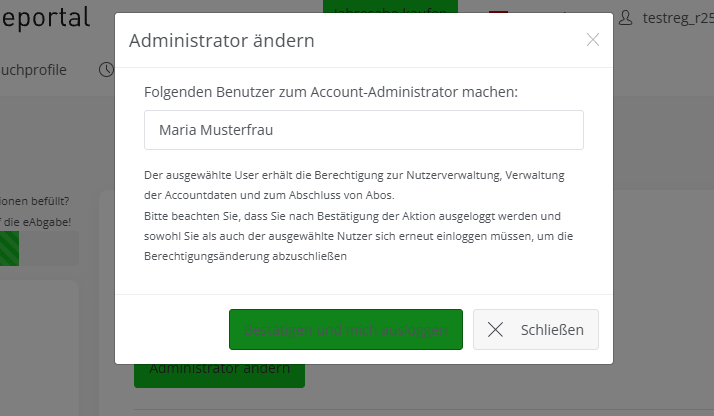Click the 'befüllt?' text at left edge
This screenshot has width=714, height=416.
42,199
